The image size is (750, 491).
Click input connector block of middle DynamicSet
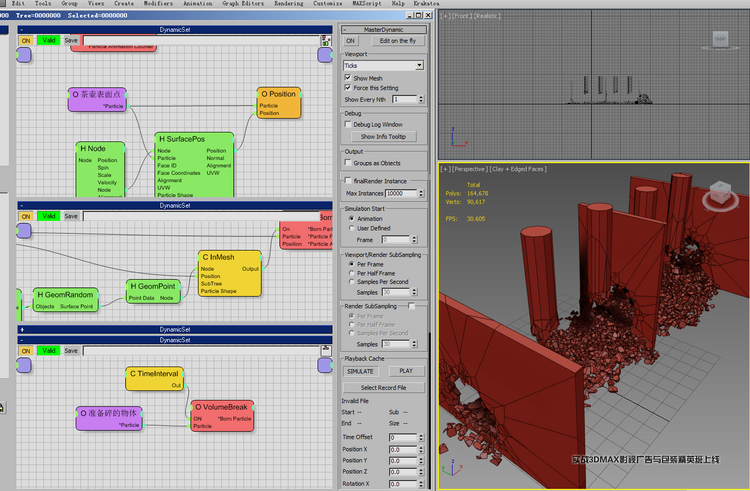24,231
